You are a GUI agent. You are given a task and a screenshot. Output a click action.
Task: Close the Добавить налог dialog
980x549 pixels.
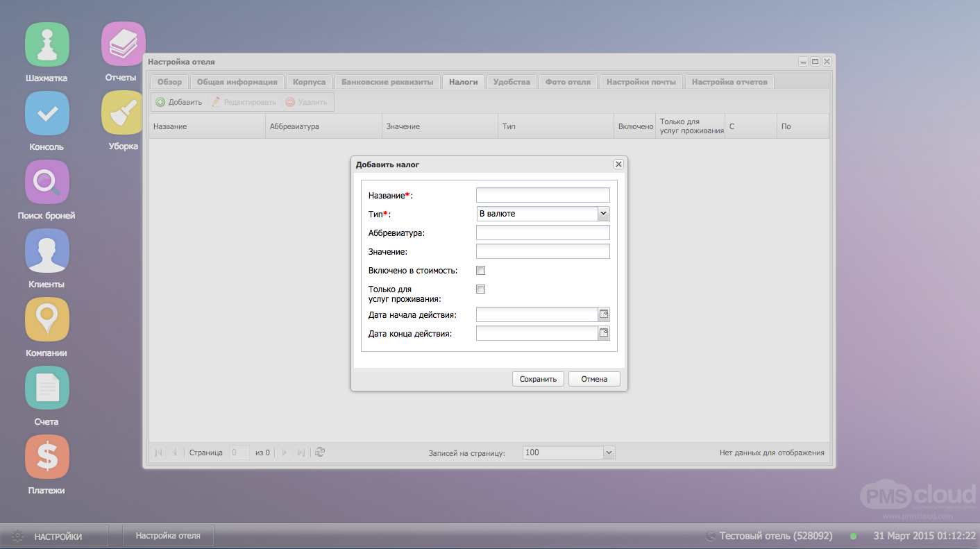tap(618, 164)
